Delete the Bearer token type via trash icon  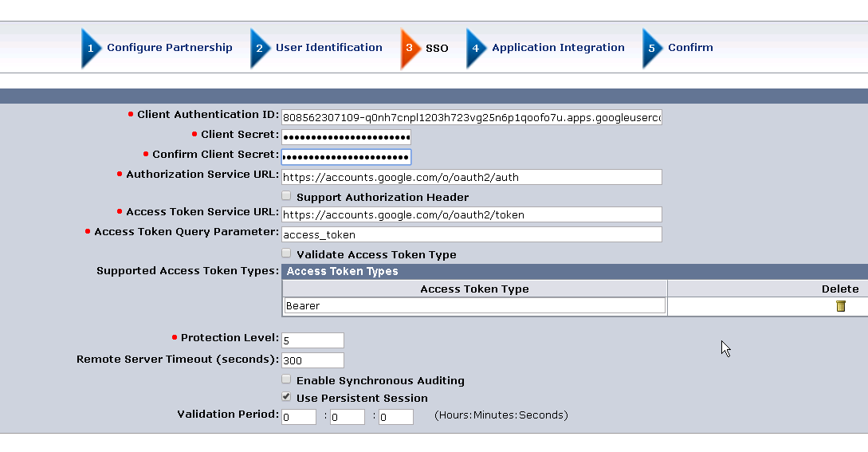click(840, 306)
